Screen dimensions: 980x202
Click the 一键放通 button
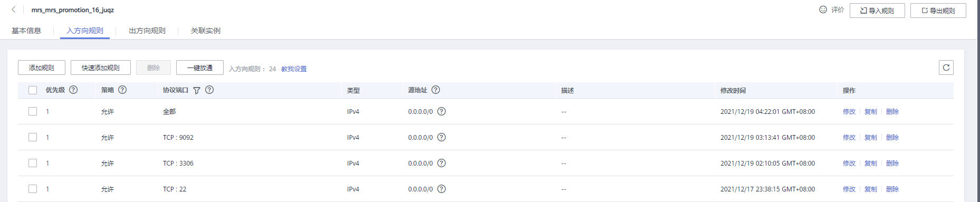coord(200,68)
